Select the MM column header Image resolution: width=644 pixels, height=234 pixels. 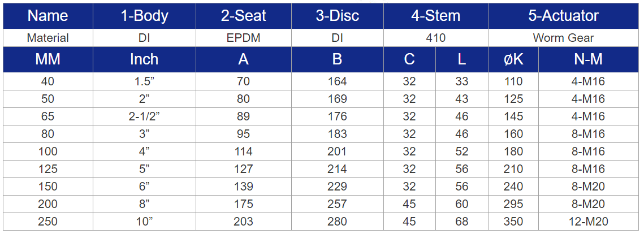pos(48,59)
